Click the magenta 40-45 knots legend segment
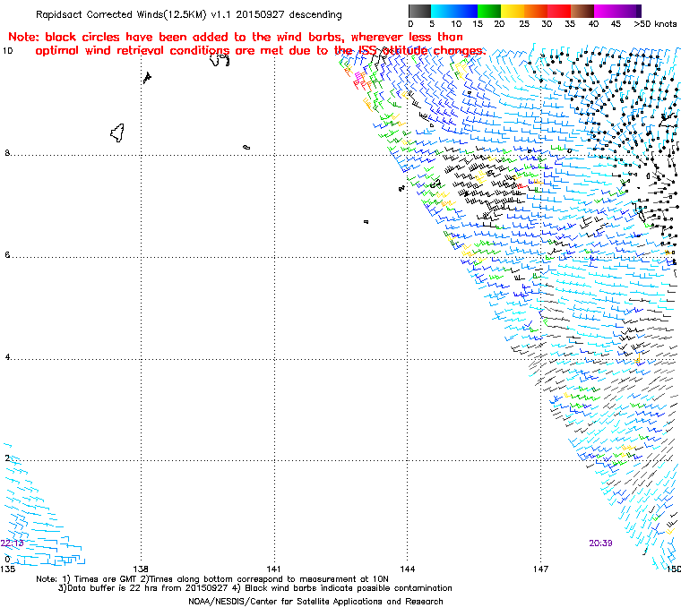The image size is (681, 616). tap(607, 11)
